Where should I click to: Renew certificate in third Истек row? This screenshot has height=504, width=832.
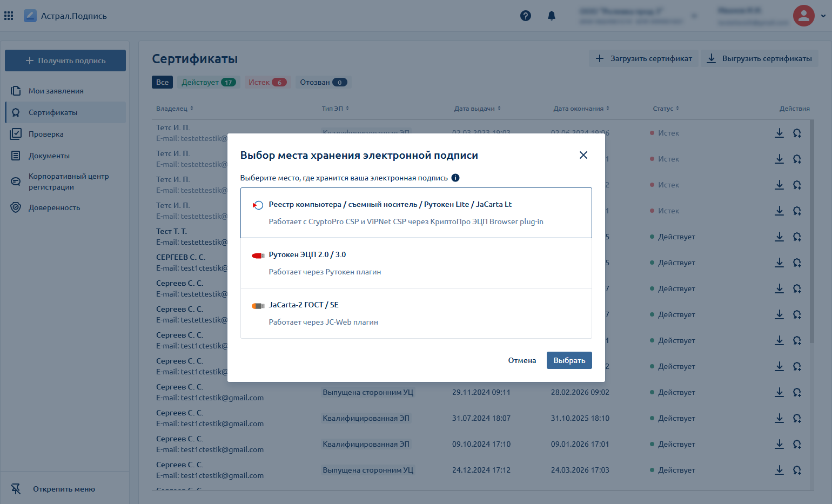tap(797, 185)
